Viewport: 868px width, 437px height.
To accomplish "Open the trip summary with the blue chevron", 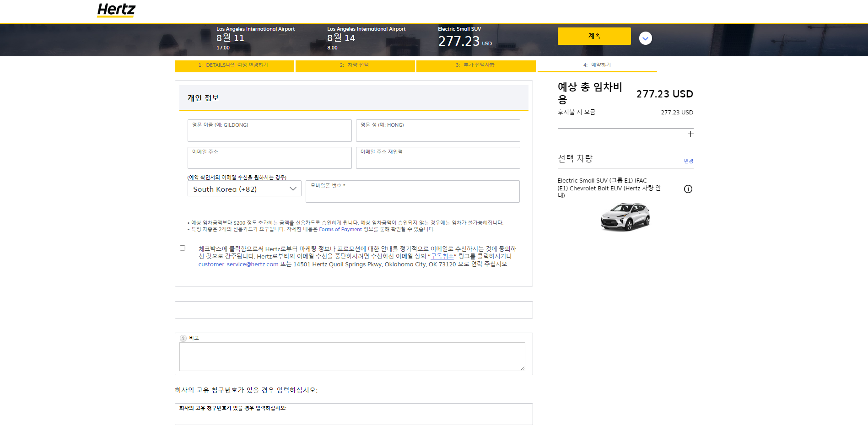I will (x=645, y=38).
